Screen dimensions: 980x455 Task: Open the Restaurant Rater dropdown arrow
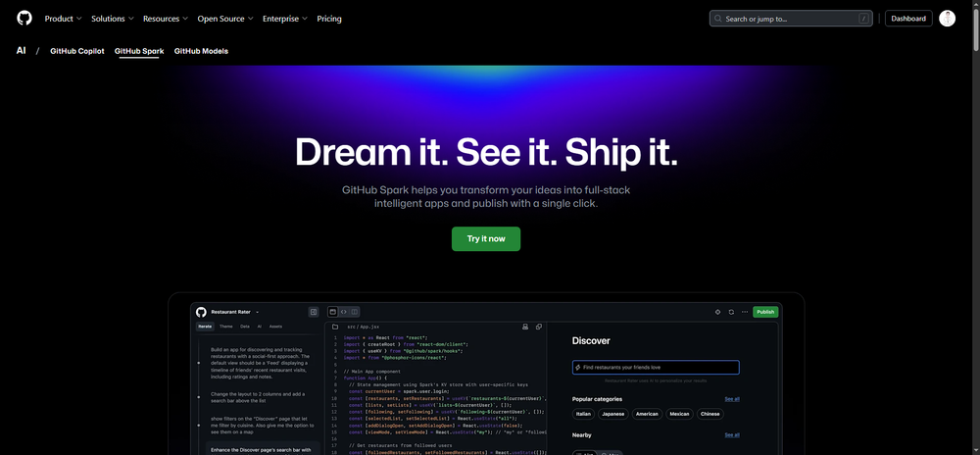[x=258, y=312]
